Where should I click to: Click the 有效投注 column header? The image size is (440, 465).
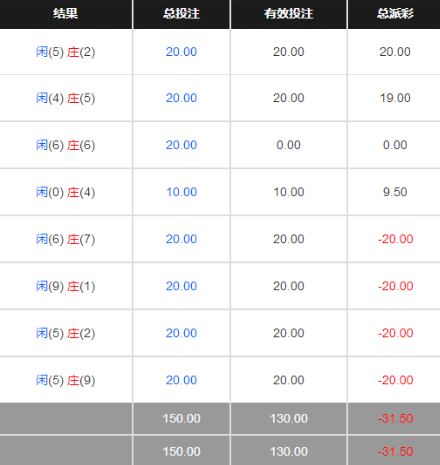289,14
